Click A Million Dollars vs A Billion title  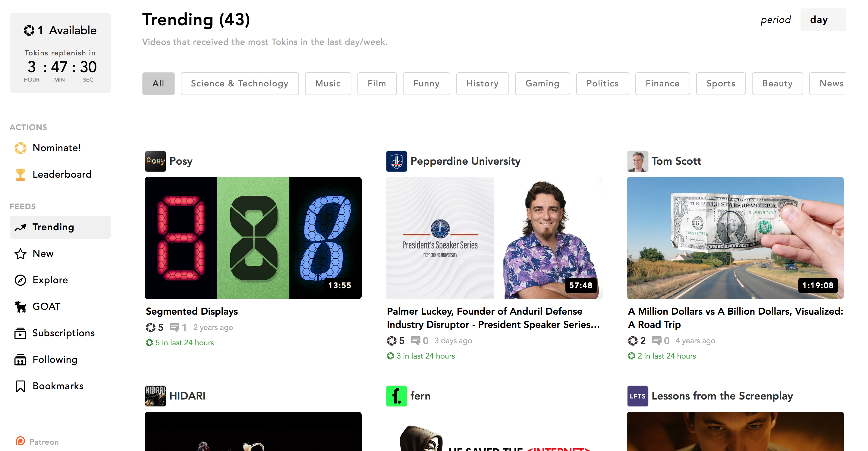pyautogui.click(x=735, y=318)
